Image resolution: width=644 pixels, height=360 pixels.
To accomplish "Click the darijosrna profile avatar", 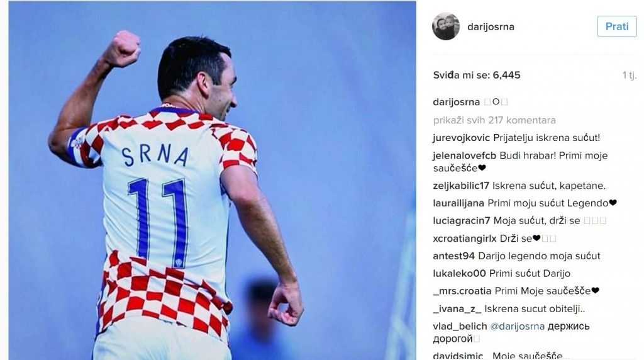I will [x=446, y=26].
